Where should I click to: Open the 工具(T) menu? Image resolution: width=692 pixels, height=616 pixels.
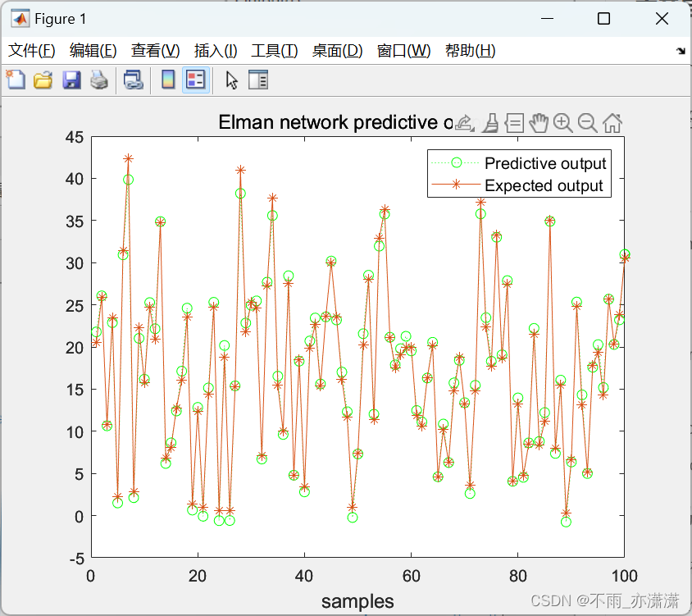(274, 51)
